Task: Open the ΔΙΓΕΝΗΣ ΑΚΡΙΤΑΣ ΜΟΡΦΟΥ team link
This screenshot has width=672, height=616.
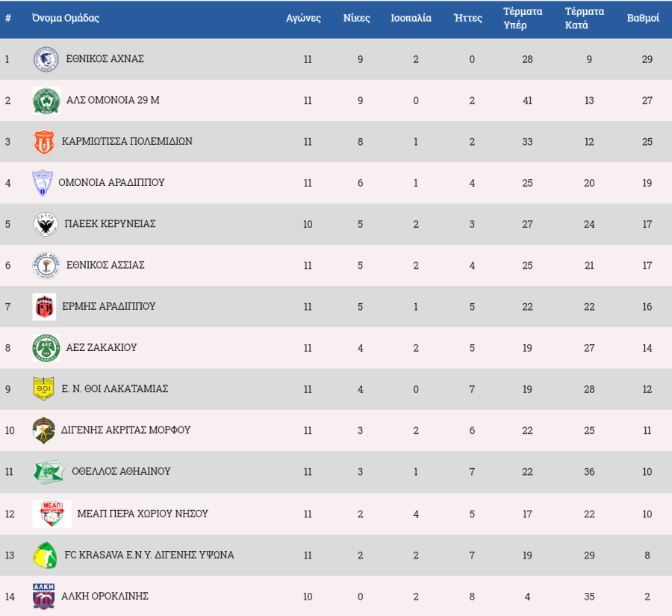Action: click(x=125, y=430)
